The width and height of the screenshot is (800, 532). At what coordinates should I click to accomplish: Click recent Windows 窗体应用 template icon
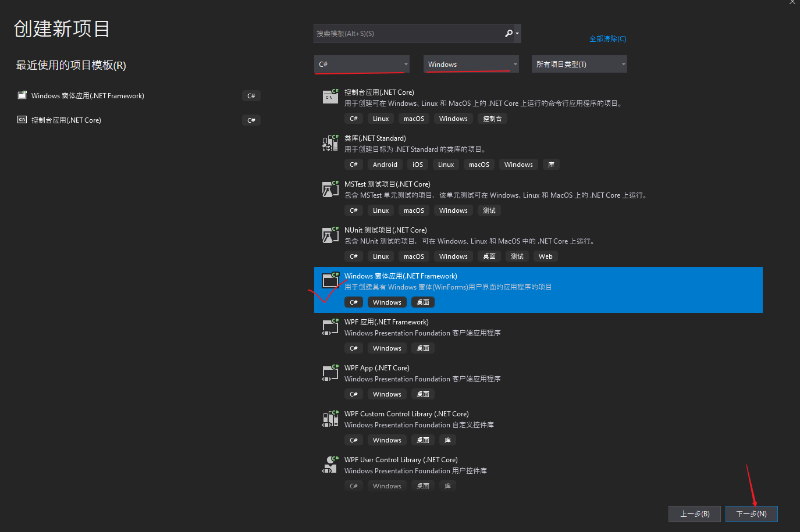(x=22, y=95)
